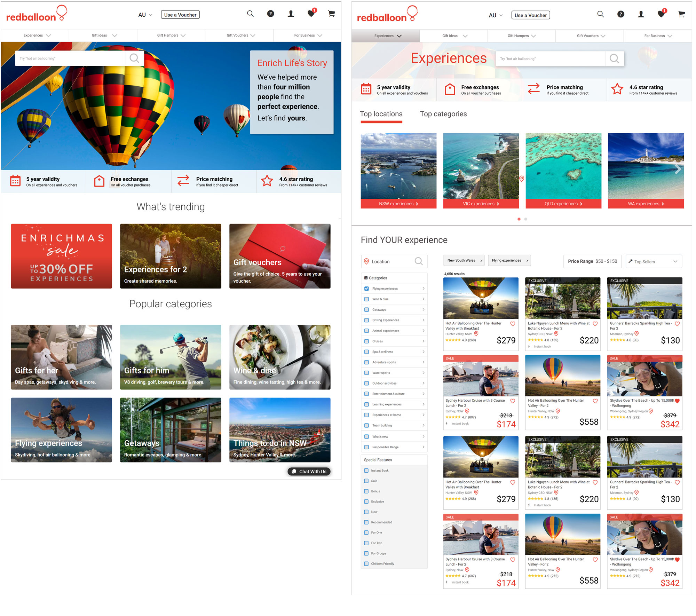Open QLD experiences link
696x616 pixels.
563,204
